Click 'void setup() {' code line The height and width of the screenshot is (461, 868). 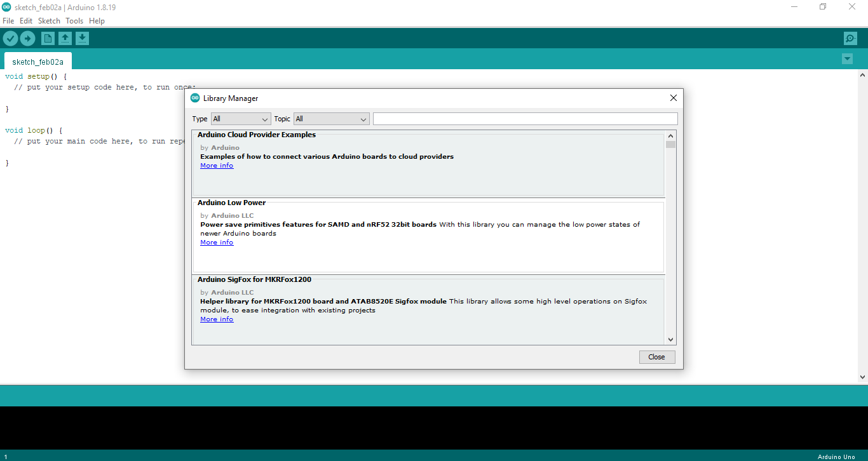point(36,77)
